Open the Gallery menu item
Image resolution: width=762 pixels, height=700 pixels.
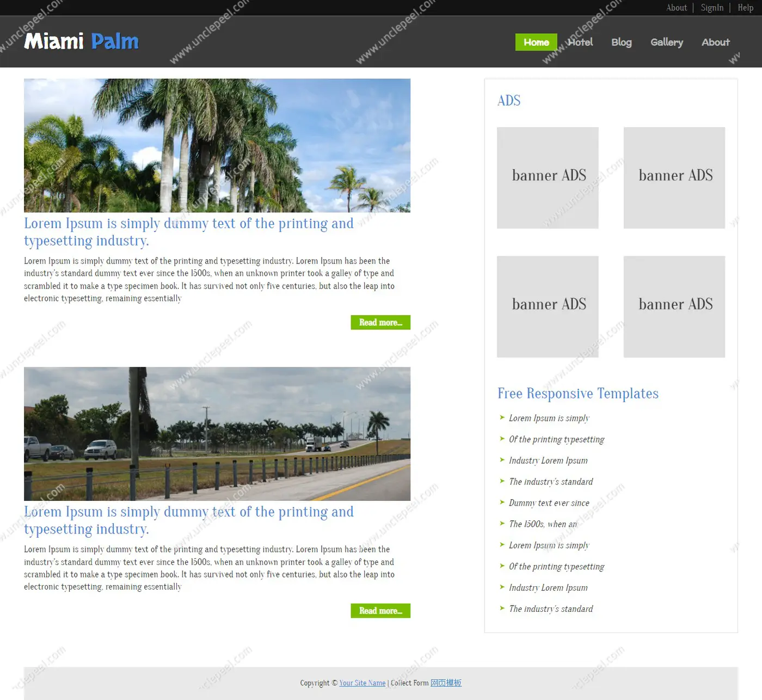click(x=667, y=42)
